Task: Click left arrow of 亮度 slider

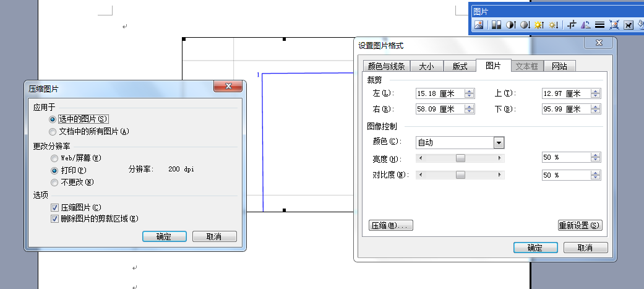Action: click(420, 158)
